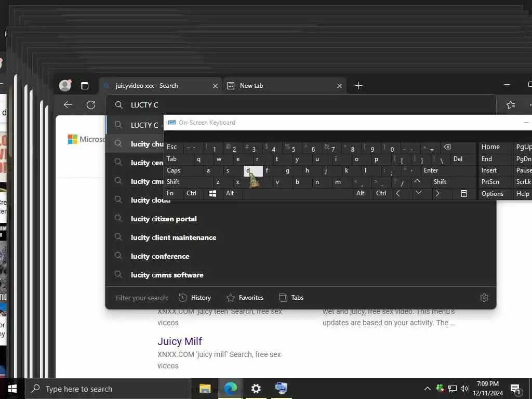Image resolution: width=532 pixels, height=399 pixels.
Task: Click the Edge profile avatar icon
Action: point(65,86)
